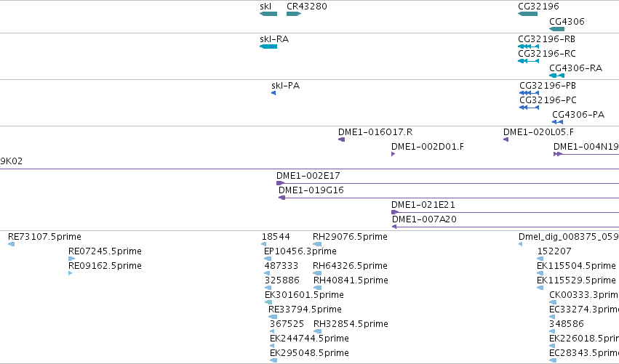Image resolution: width=619 pixels, height=364 pixels.
Task: Click the DME1-016O17.R arrow marker
Action: (x=341, y=139)
